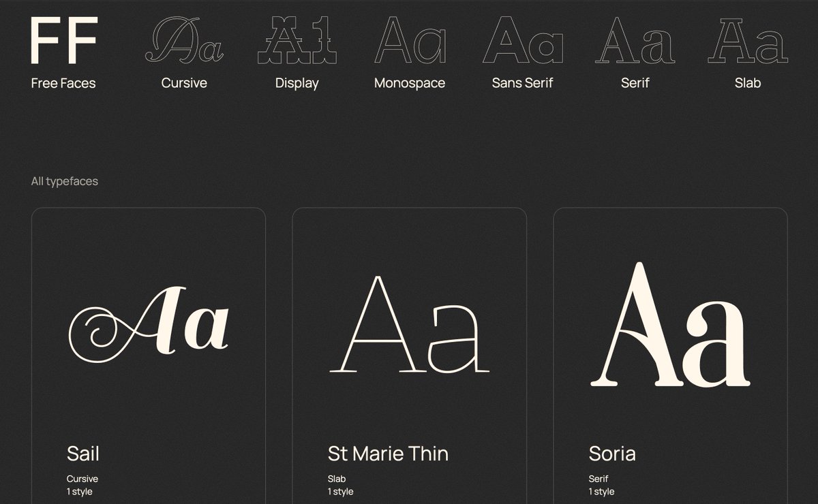Select the Sans Serif category label

(x=522, y=83)
